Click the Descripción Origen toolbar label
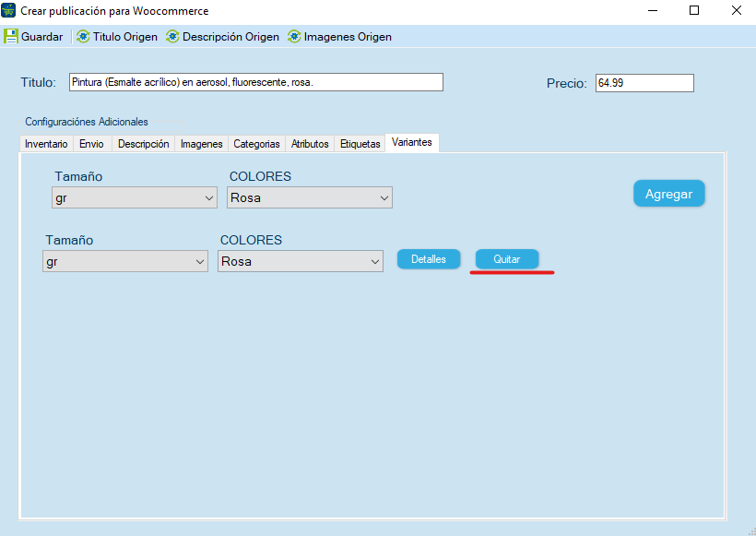This screenshot has height=536, width=756. [230, 37]
